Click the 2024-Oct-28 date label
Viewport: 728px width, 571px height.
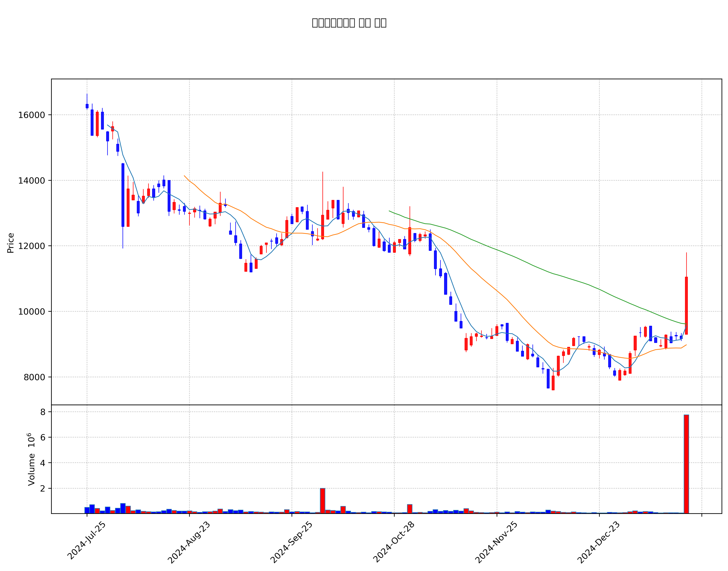tap(394, 542)
